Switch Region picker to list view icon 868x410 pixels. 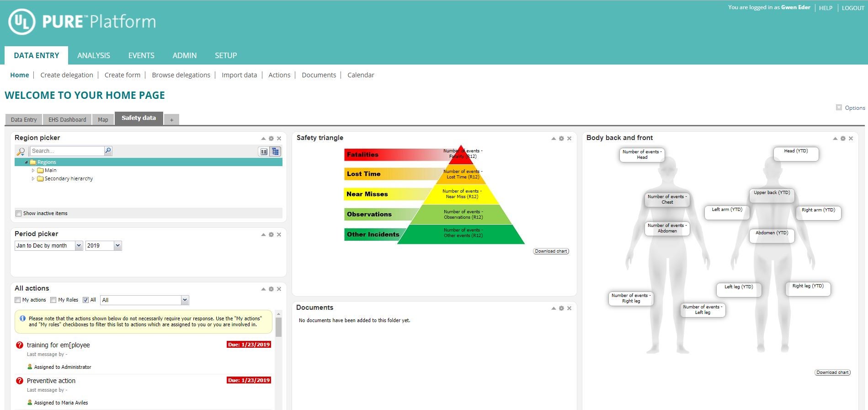pyautogui.click(x=264, y=151)
